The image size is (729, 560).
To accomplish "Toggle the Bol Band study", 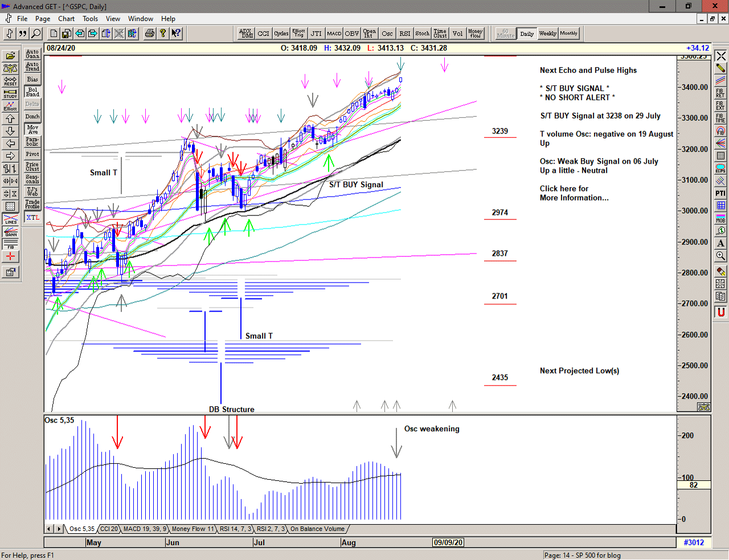I will coord(32,92).
